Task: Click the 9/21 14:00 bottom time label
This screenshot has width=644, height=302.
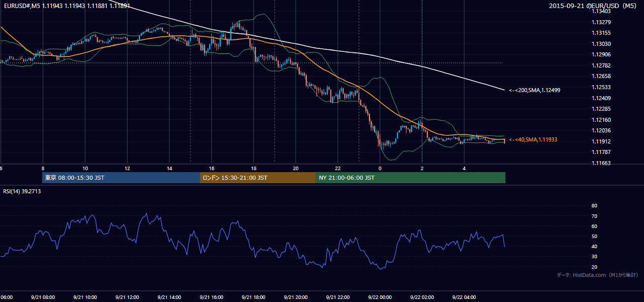Action: [169, 297]
